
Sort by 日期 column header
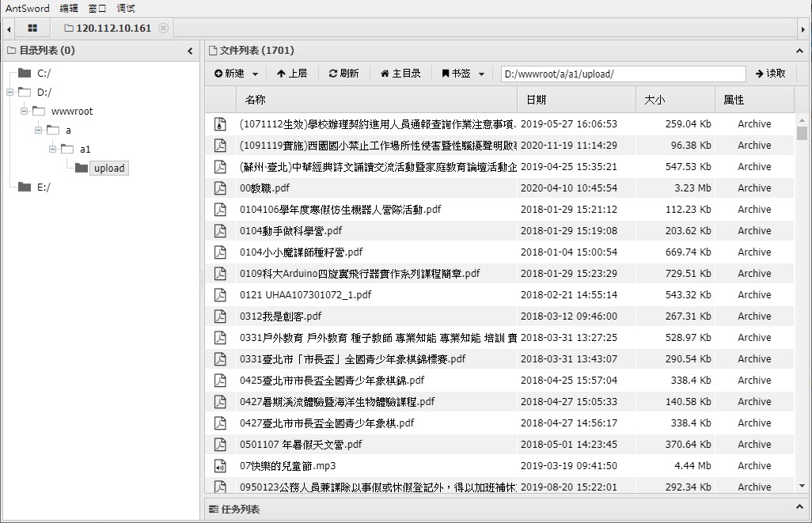click(x=576, y=100)
